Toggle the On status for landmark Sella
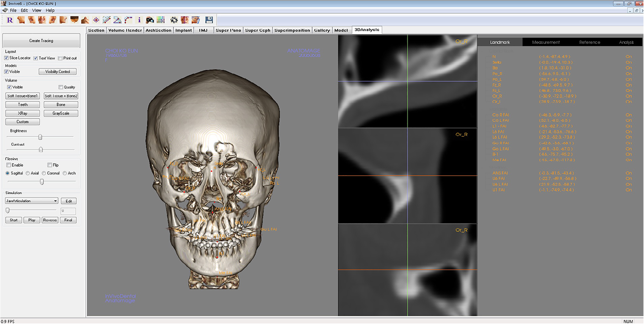 click(x=628, y=62)
